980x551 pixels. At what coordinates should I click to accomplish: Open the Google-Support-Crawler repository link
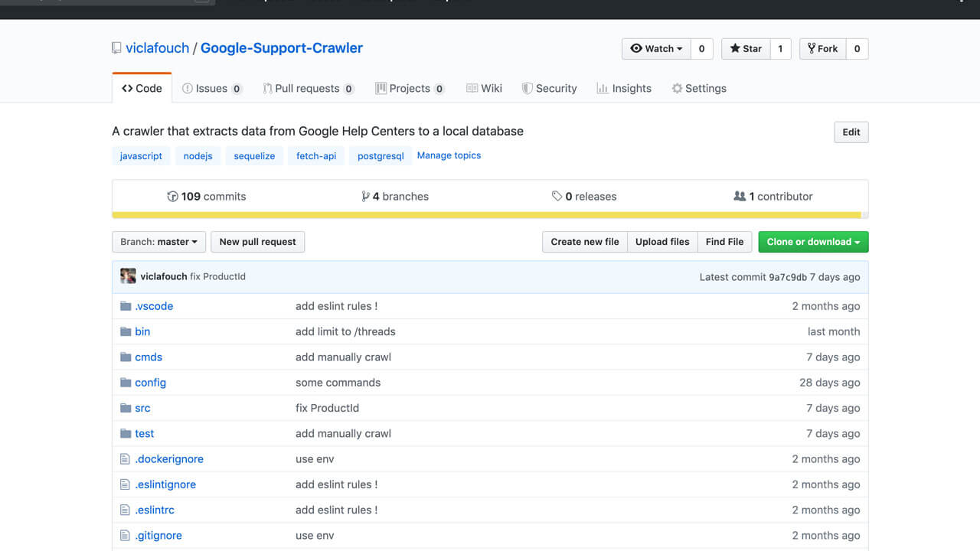pos(282,48)
